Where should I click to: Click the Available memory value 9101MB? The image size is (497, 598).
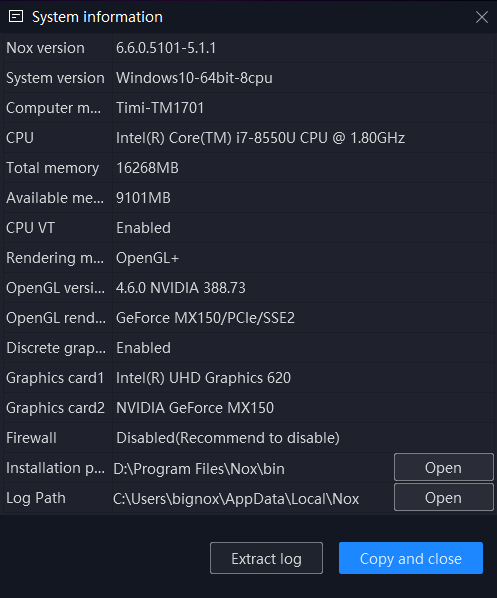(x=143, y=198)
